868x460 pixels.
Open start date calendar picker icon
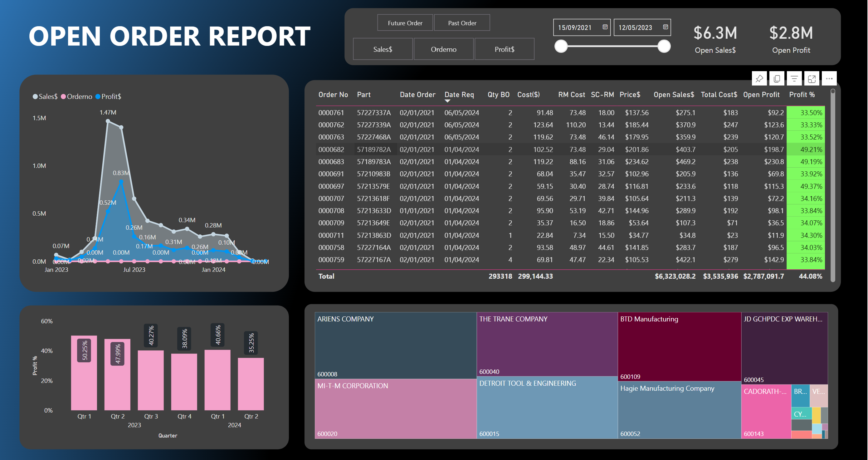coord(605,27)
